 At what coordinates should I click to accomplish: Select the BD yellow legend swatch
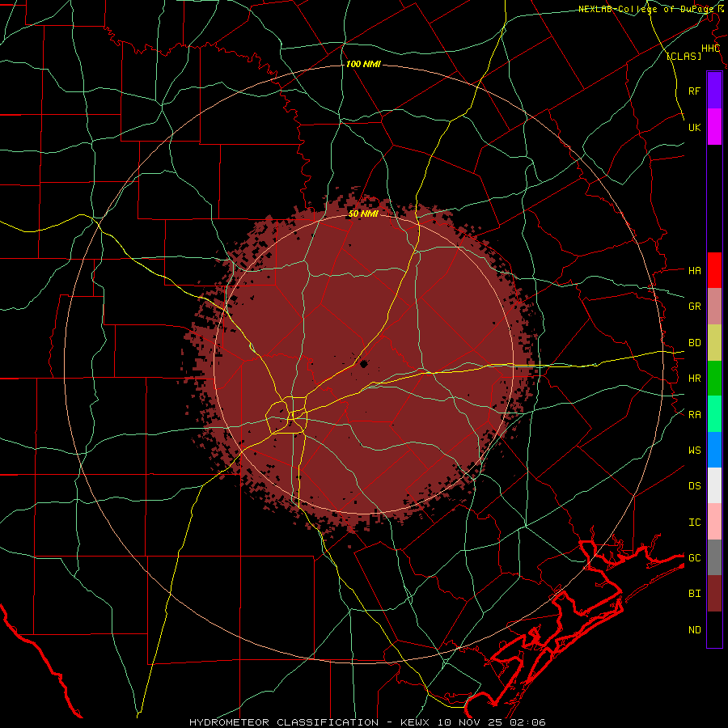(714, 343)
